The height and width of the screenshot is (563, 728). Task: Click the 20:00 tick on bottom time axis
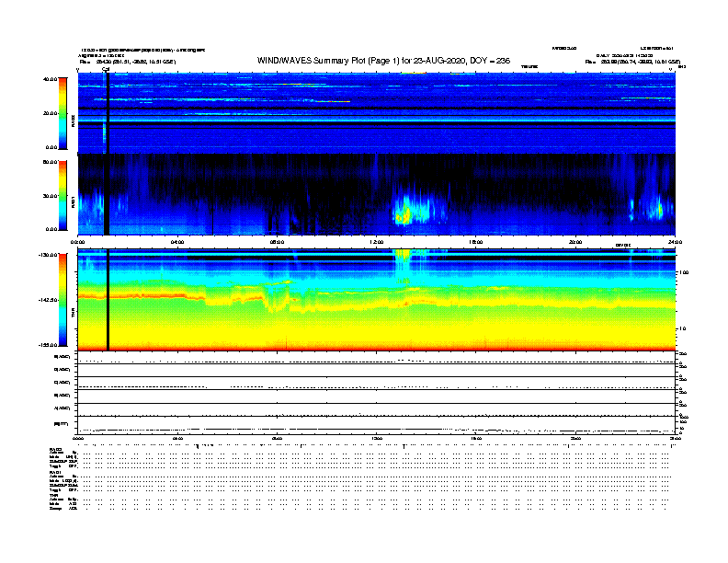(575, 438)
